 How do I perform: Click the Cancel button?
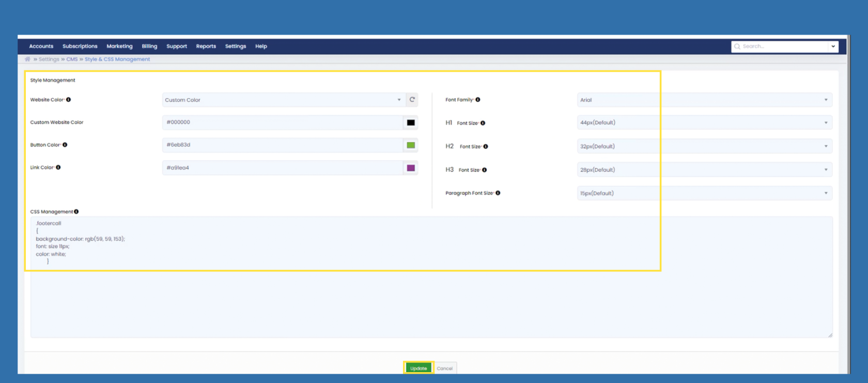(444, 368)
